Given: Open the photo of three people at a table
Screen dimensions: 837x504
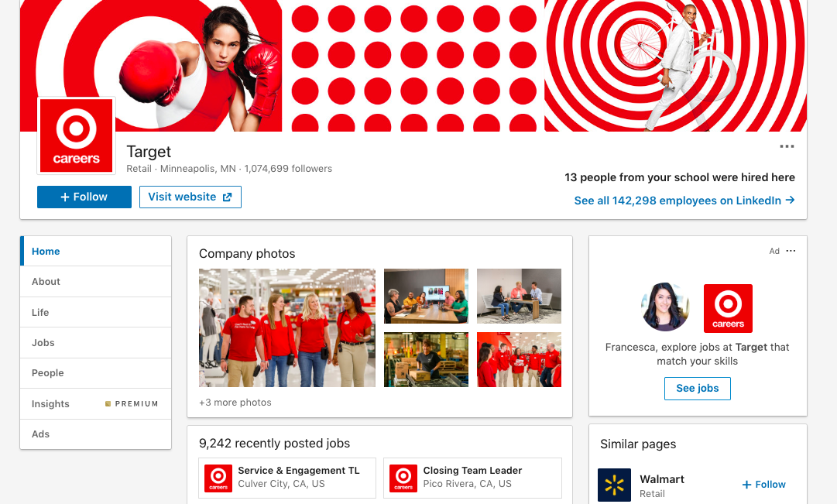Looking at the screenshot, I should (x=519, y=296).
